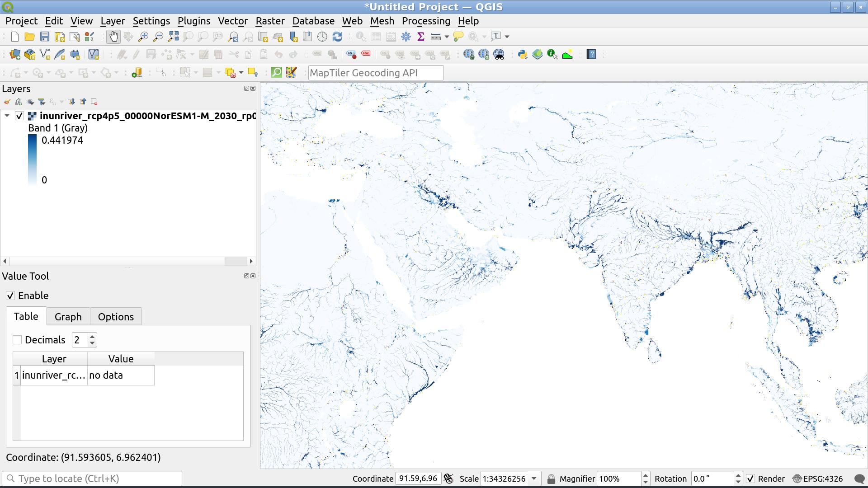868x488 pixels.
Task: Click the Save Project floppy icon
Action: point(44,37)
